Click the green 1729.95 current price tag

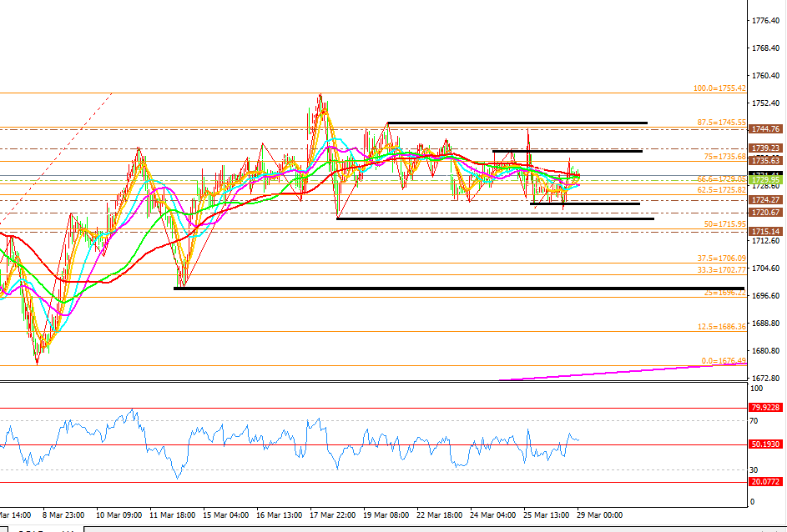[x=765, y=179]
